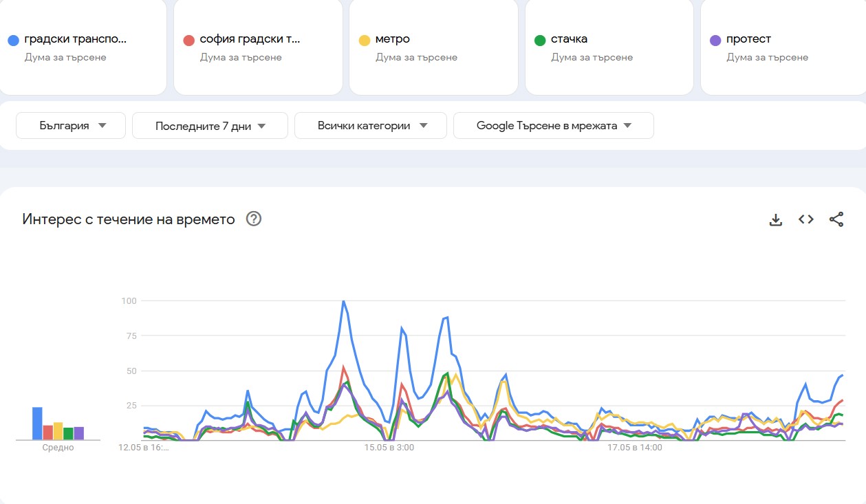Viewport: 866px width, 504px height.
Task: Select the yellow dot next to метро
Action: click(362, 39)
